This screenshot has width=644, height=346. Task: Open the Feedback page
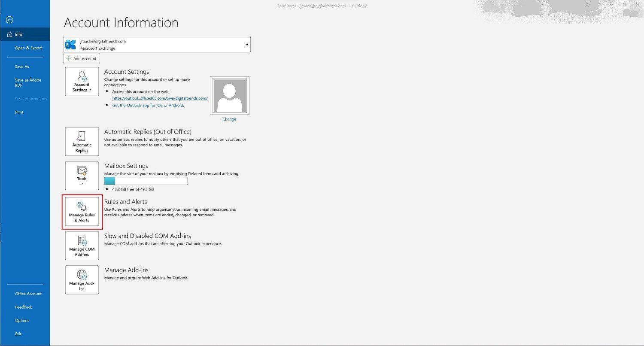(x=24, y=307)
